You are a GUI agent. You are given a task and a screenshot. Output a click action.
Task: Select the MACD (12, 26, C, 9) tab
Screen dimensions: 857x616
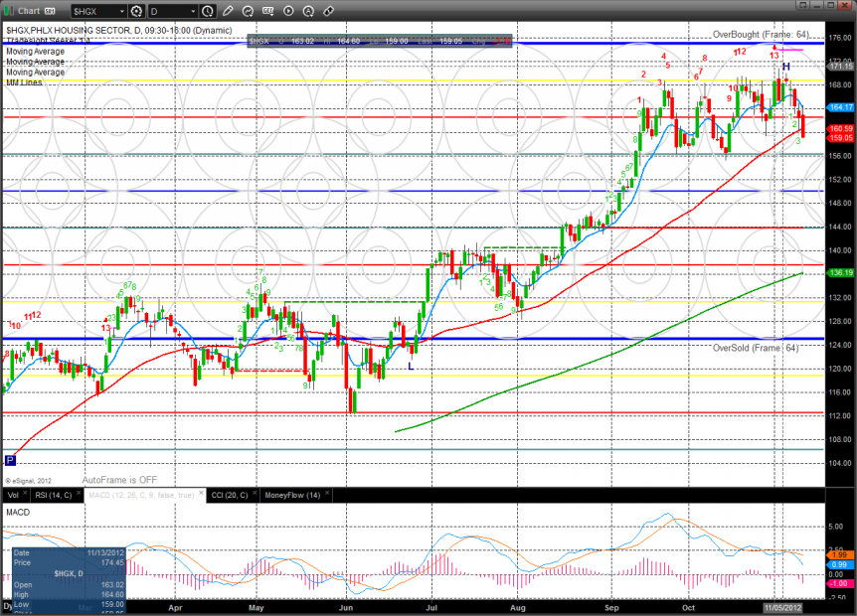141,495
